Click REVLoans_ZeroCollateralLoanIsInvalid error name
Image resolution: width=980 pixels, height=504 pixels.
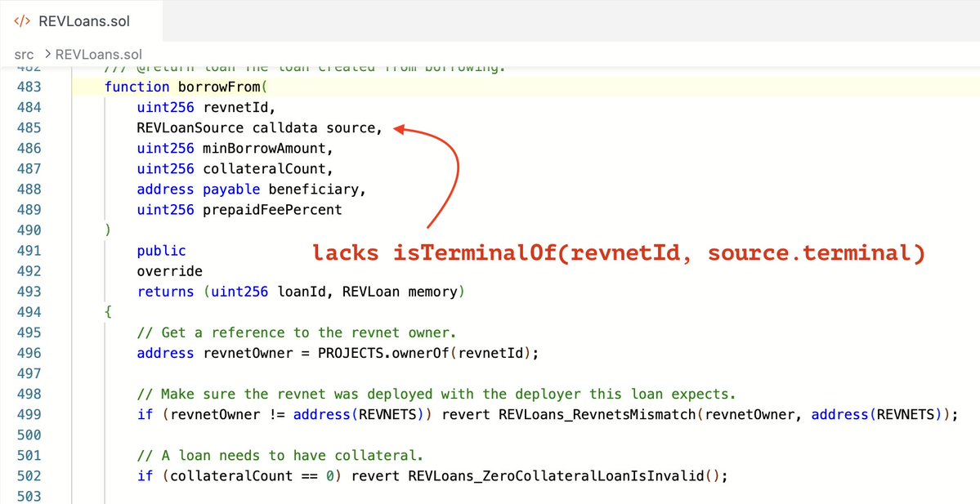(x=556, y=476)
